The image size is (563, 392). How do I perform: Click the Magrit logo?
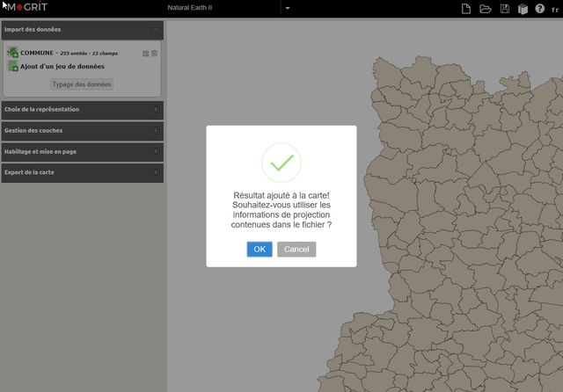(x=25, y=8)
